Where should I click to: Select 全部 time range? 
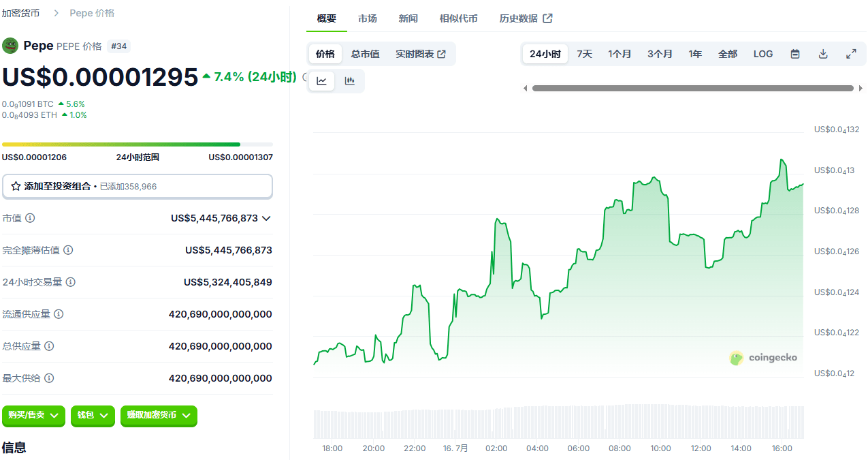[728, 54]
